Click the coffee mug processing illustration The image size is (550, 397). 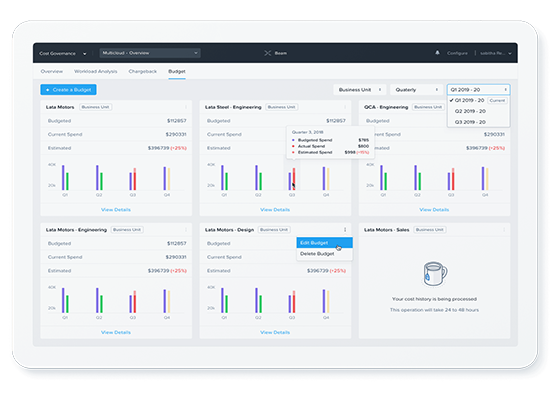[434, 274]
